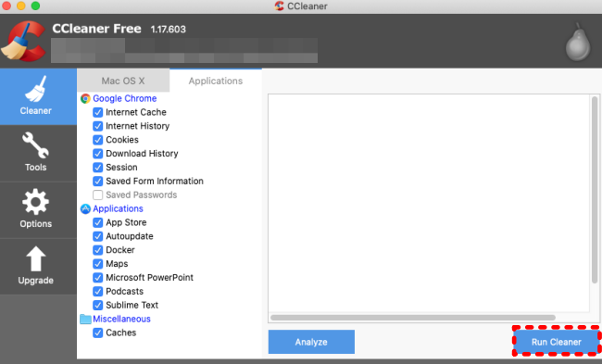
Task: Click the pear icon in header
Action: (578, 43)
